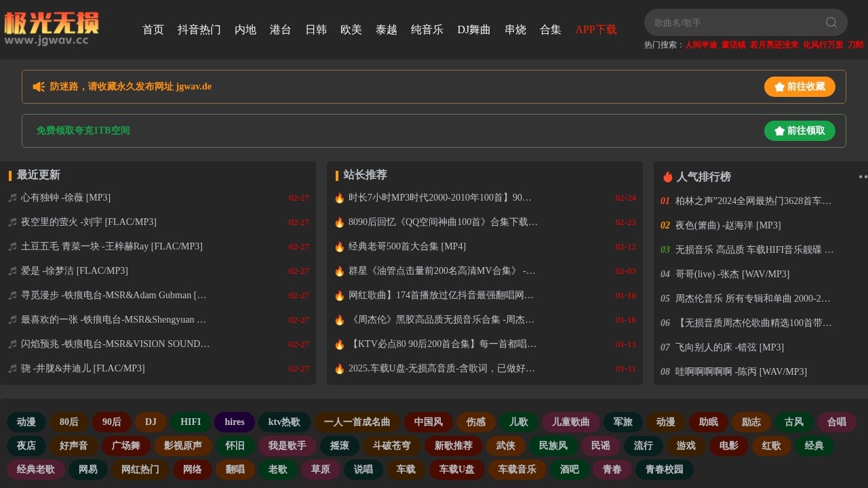Select the APP下载 navigation item

click(595, 30)
